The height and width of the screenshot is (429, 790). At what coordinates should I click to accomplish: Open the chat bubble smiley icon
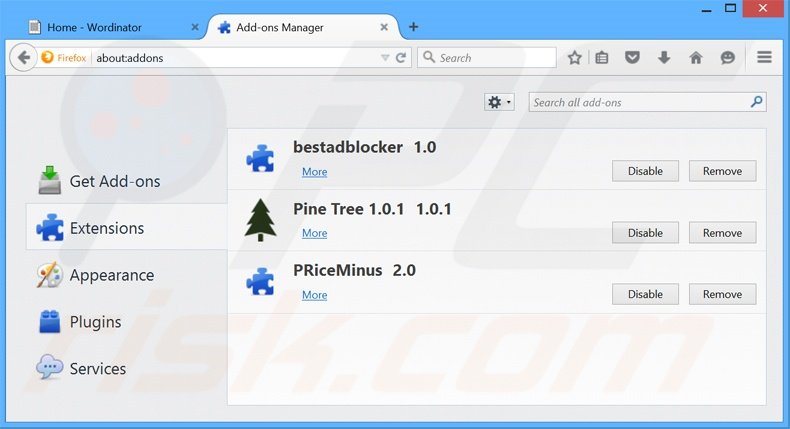728,57
